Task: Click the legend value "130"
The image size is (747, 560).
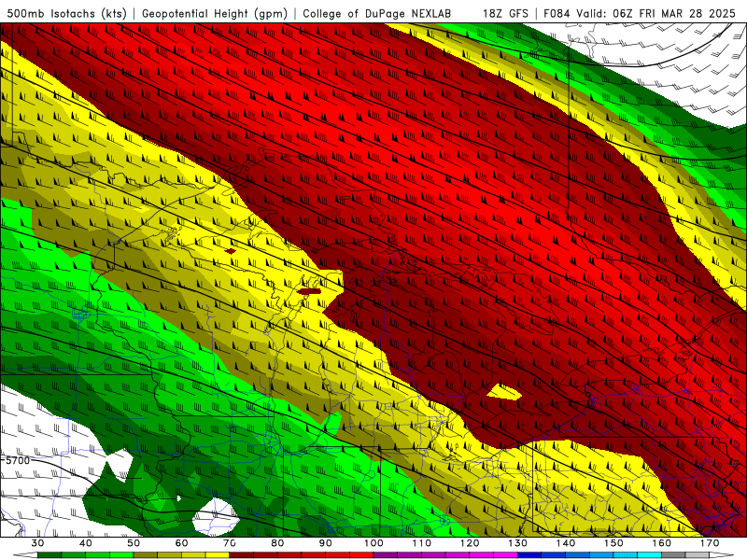Action: [518, 543]
